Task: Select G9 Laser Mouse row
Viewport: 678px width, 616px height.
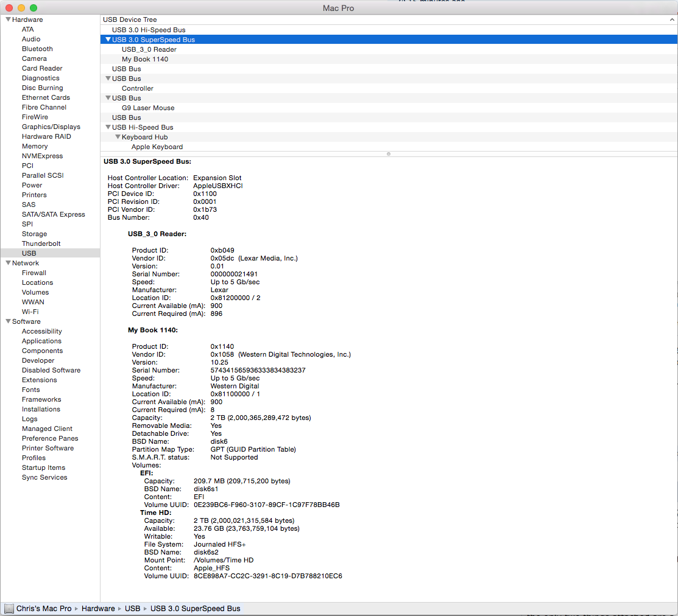Action: coord(389,108)
